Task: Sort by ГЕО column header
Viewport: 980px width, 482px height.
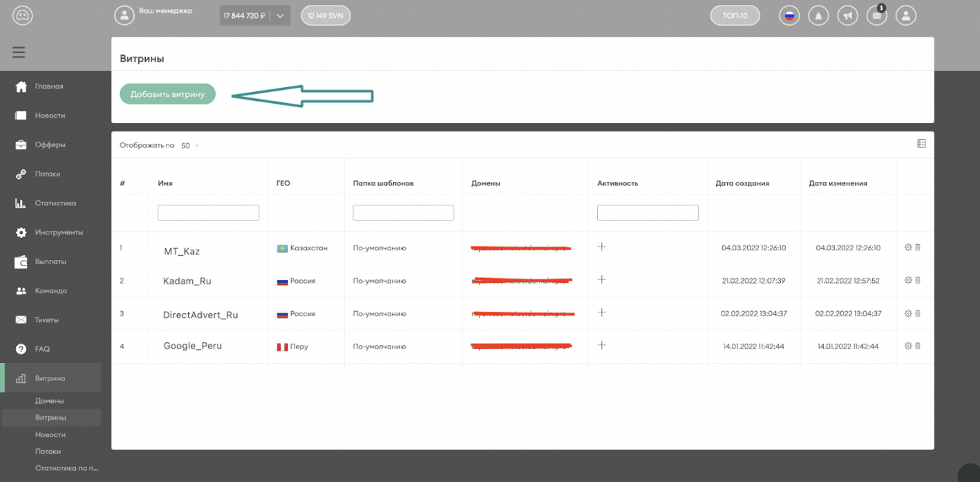Action: (283, 183)
